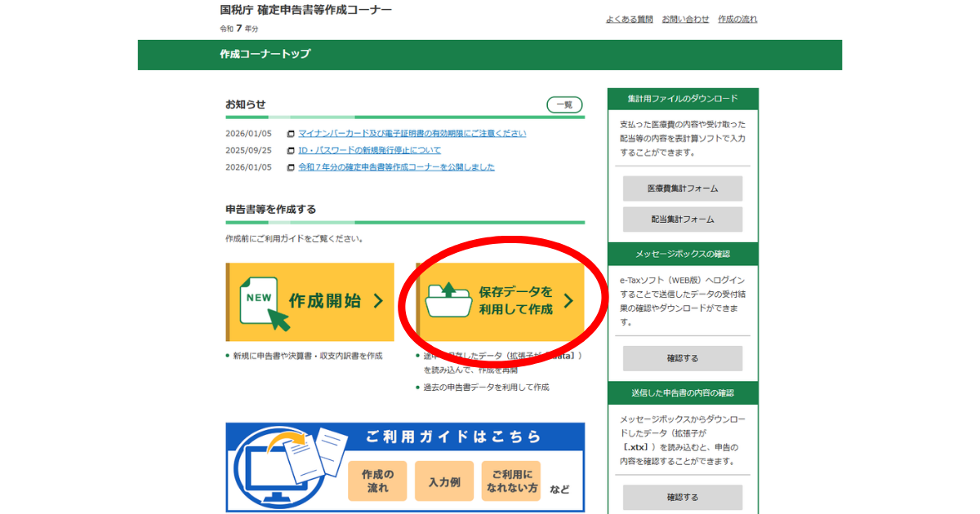Click the link icon beside マイナンバーカード notice
The image size is (980, 514).
(x=291, y=134)
